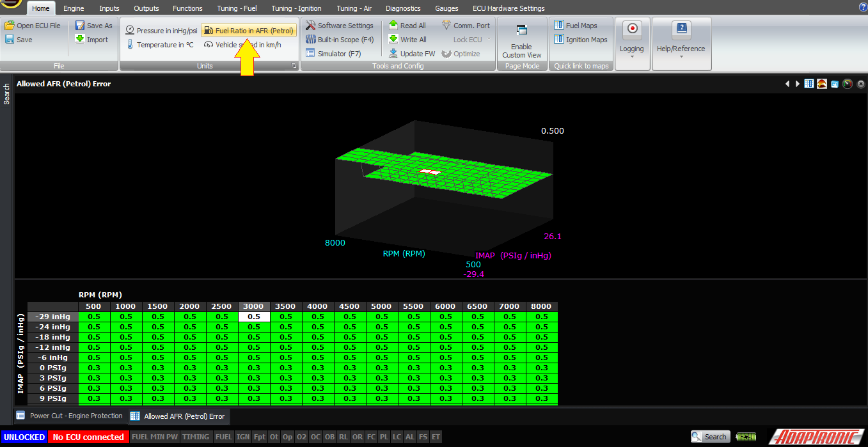Open the Inputs ribbon tab

pos(109,8)
